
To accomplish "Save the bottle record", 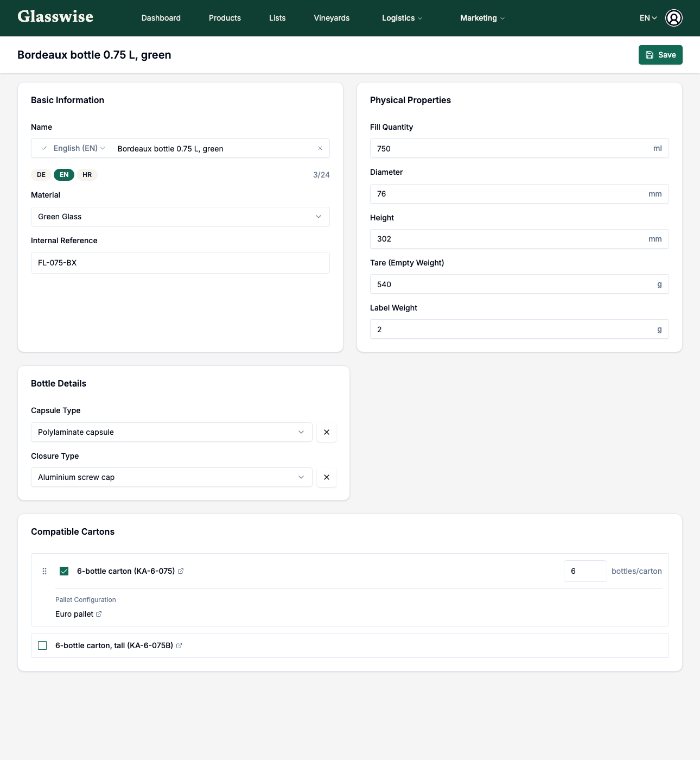I will point(660,55).
